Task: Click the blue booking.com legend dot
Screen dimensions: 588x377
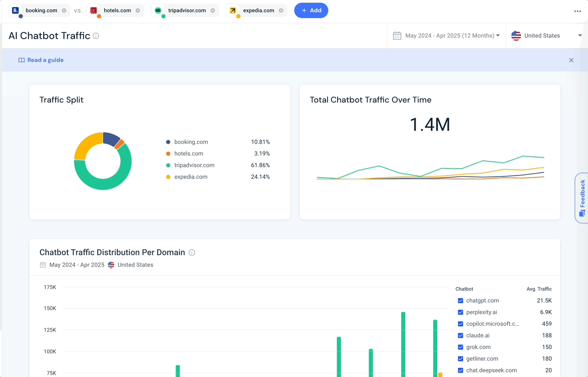Action: [x=168, y=142]
